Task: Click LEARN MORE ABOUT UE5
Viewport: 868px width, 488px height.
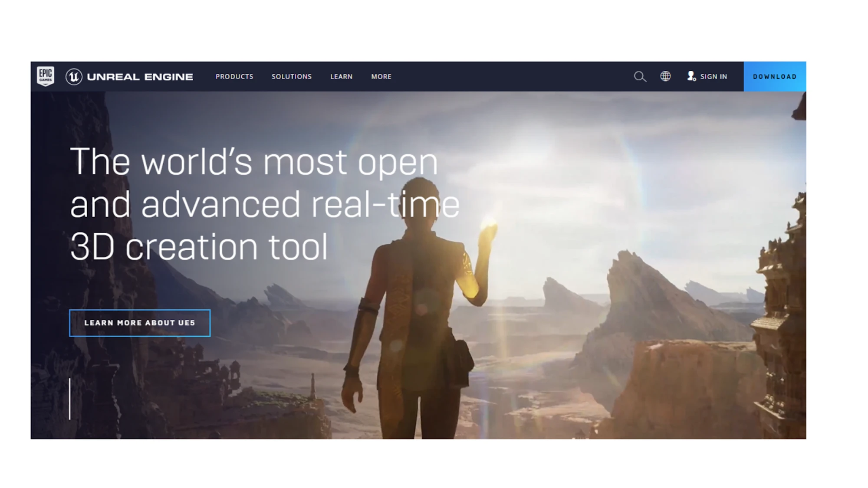Action: pyautogui.click(x=140, y=323)
